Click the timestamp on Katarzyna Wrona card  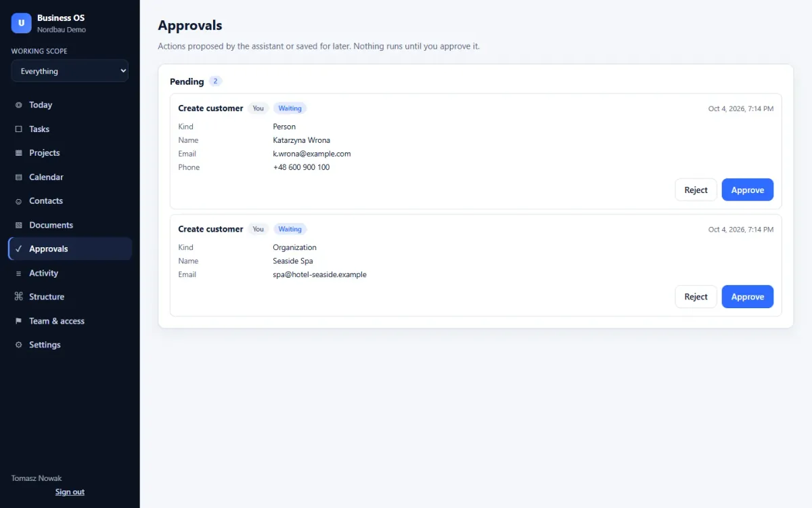point(741,108)
